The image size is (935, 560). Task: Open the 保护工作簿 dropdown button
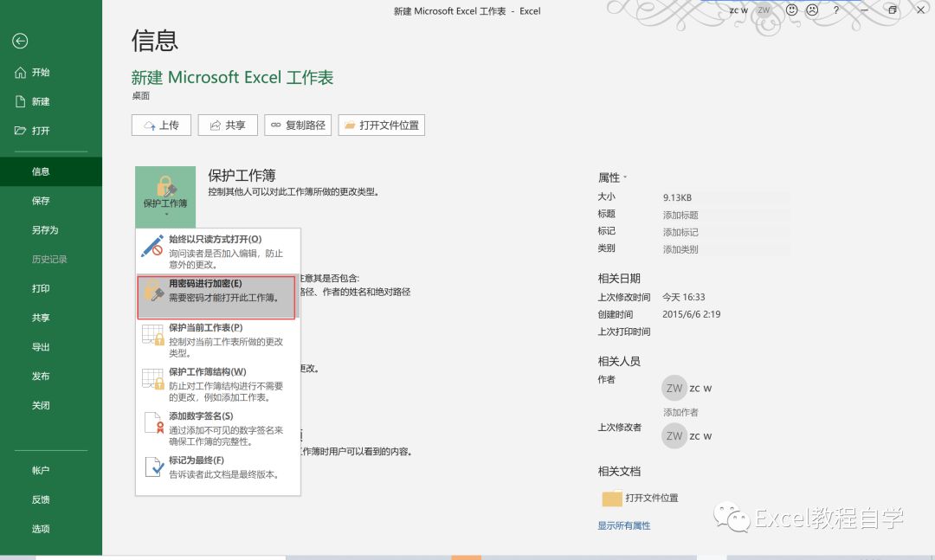coord(165,196)
